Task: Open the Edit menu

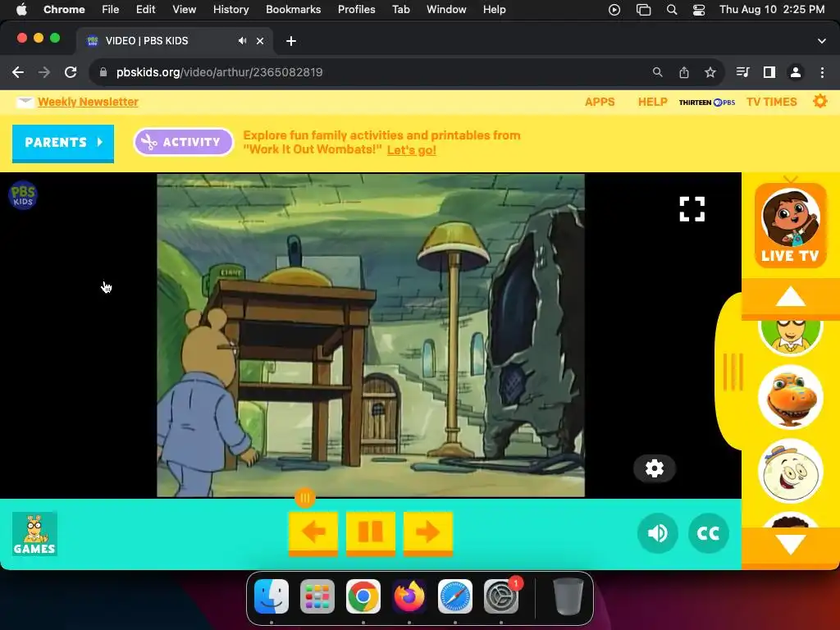Action: coord(145,10)
